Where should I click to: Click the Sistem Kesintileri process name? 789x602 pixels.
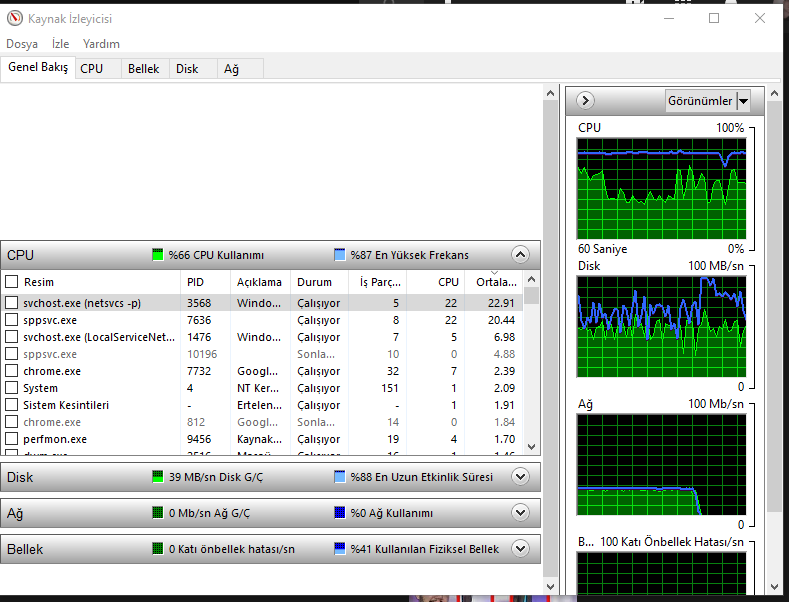(66, 405)
